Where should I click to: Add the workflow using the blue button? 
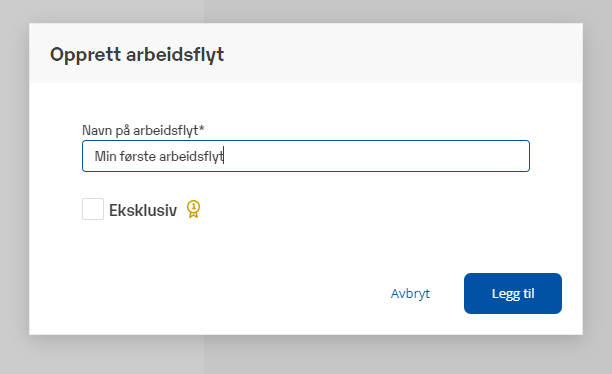click(513, 293)
